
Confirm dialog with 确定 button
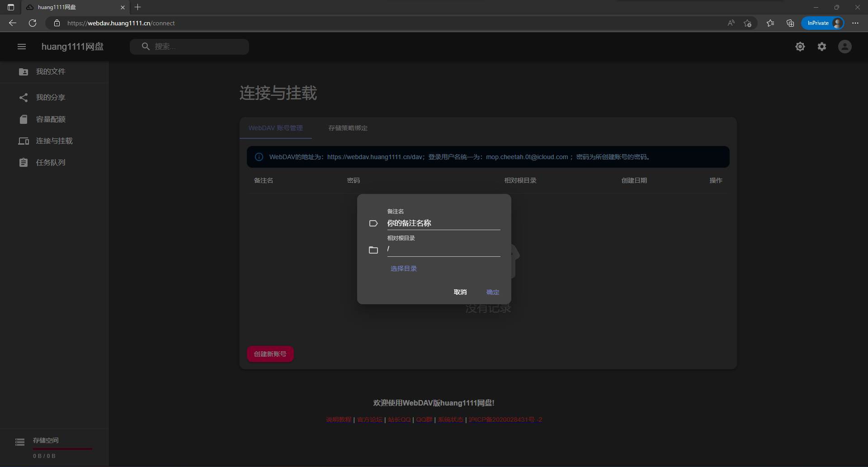(x=492, y=292)
